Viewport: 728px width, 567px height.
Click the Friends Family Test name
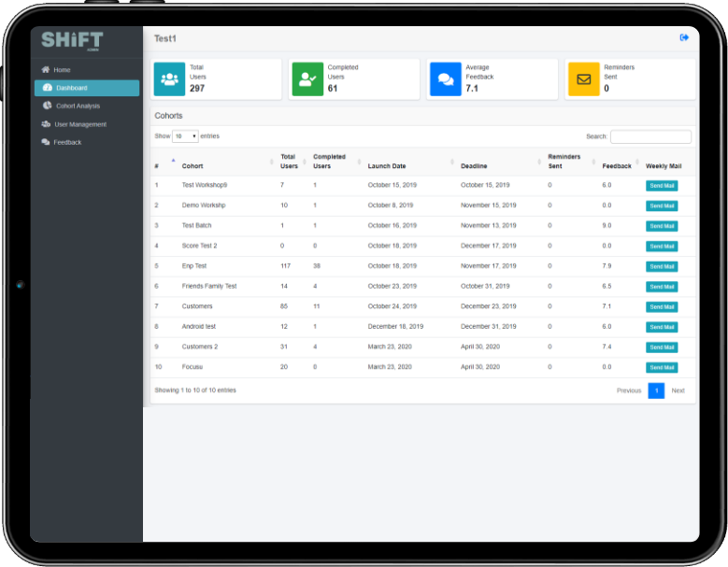click(209, 286)
